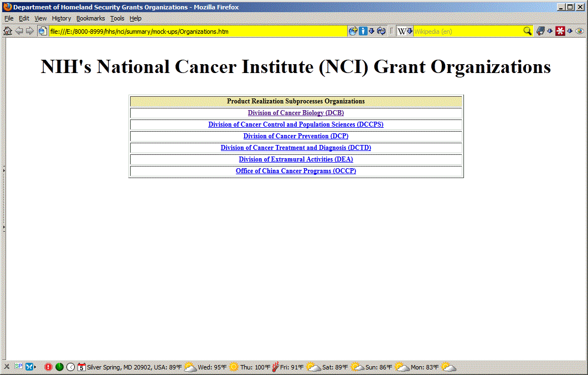Click the Home toolbar icon
This screenshot has height=375, width=588.
point(8,31)
